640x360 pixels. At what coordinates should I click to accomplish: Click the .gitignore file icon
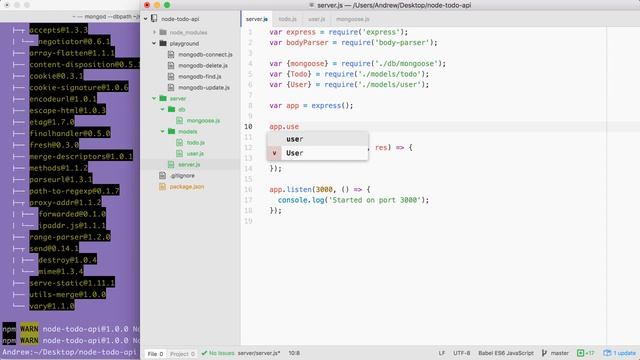[162, 176]
